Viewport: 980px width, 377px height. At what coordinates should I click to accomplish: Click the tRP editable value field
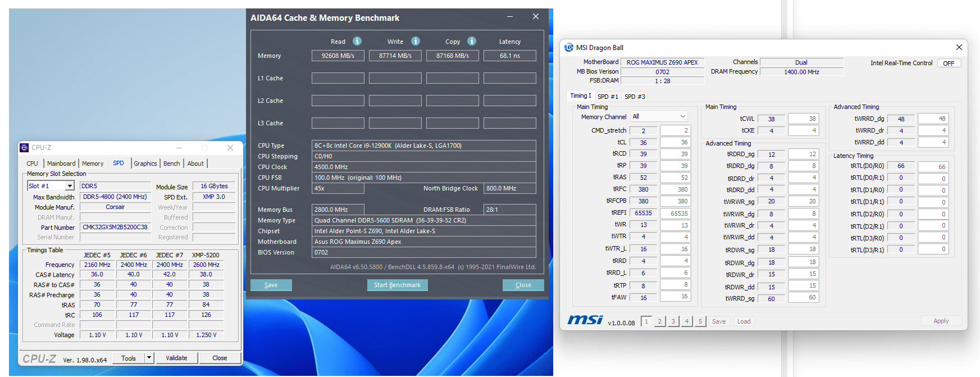(675, 166)
